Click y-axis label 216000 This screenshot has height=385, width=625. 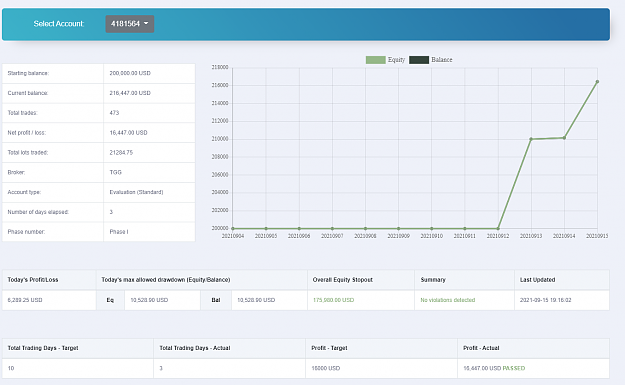tap(220, 85)
